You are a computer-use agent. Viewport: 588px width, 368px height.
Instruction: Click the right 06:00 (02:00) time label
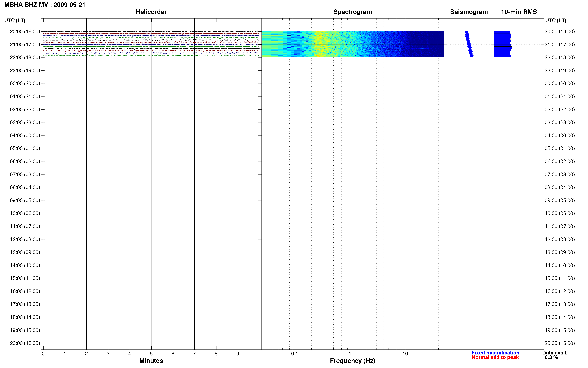point(560,161)
